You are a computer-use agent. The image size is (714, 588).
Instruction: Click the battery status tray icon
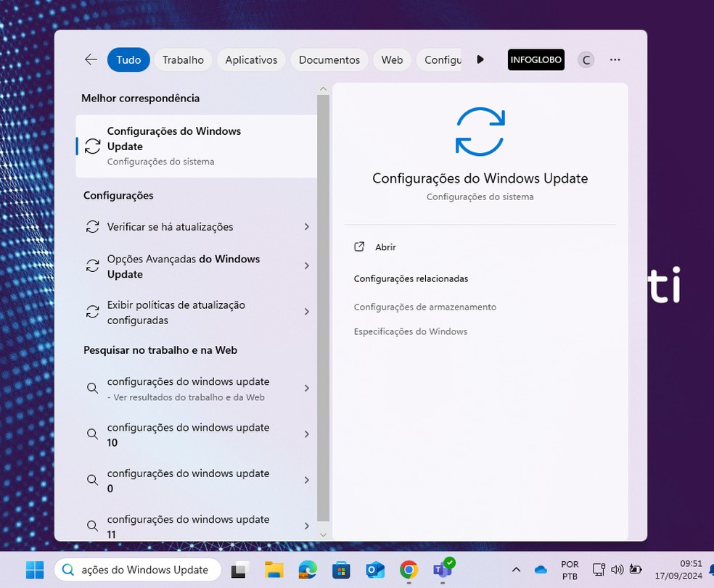(x=635, y=569)
